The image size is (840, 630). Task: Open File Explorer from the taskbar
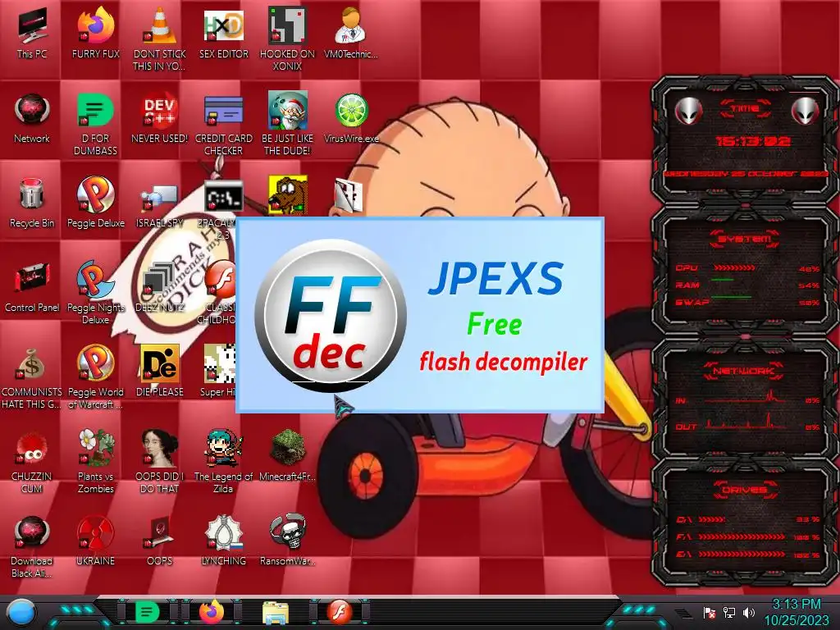tap(276, 612)
